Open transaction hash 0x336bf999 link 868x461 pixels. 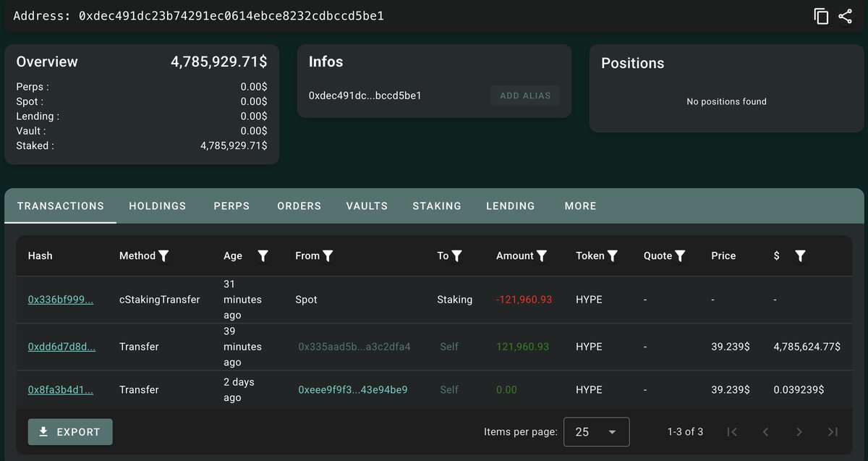pyautogui.click(x=61, y=300)
